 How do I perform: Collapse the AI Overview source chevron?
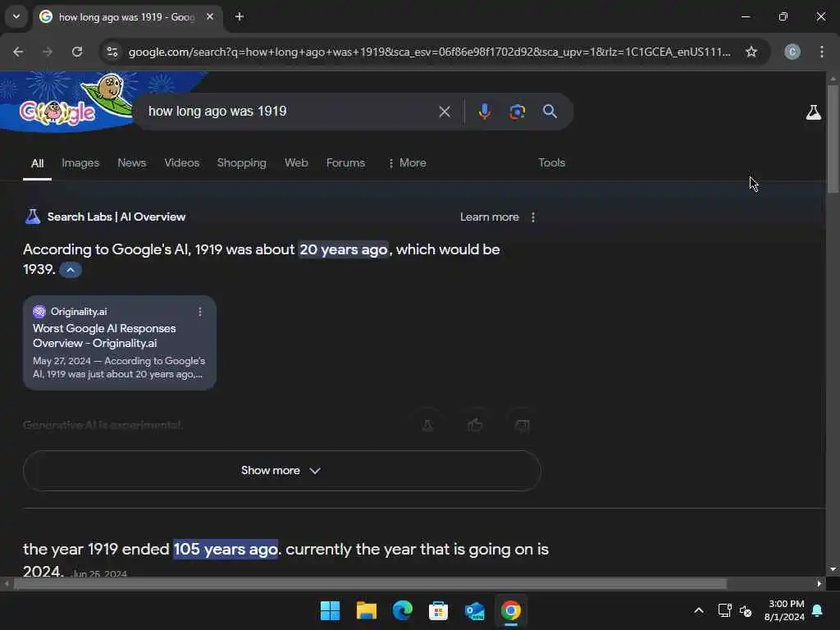point(71,269)
